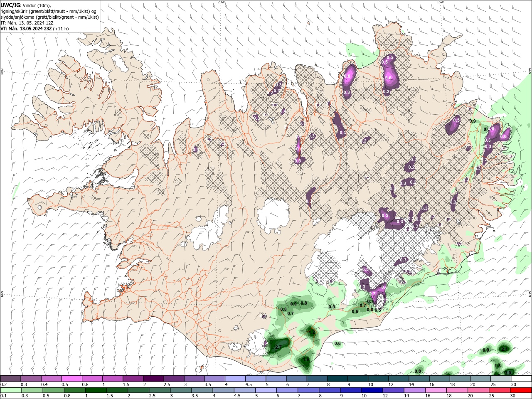Screen dimensions: 532x399
Task: Select the light pink 16 swatch in lower legend
Action: 436,390
